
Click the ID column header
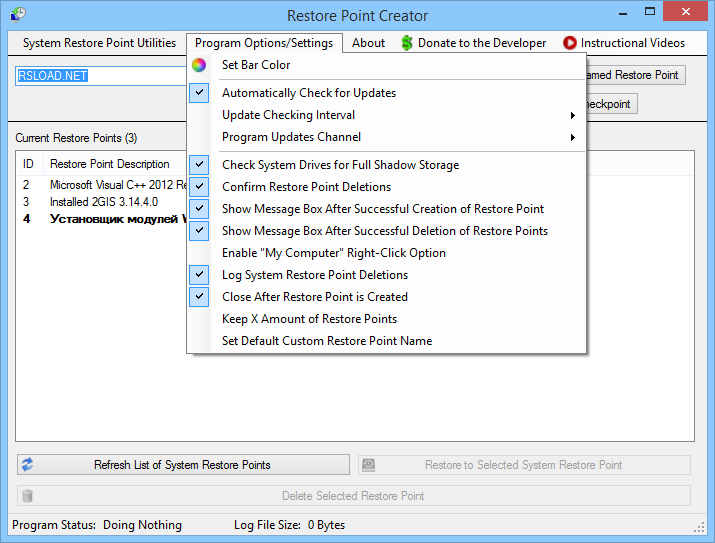pos(30,164)
